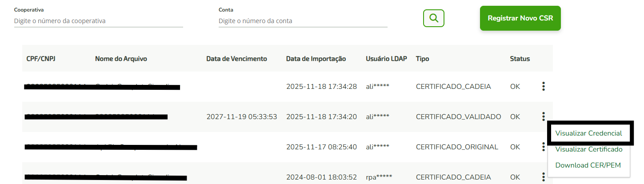Image resolution: width=644 pixels, height=184 pixels.
Task: Click the Nome do Arquivo column header
Action: (x=121, y=59)
